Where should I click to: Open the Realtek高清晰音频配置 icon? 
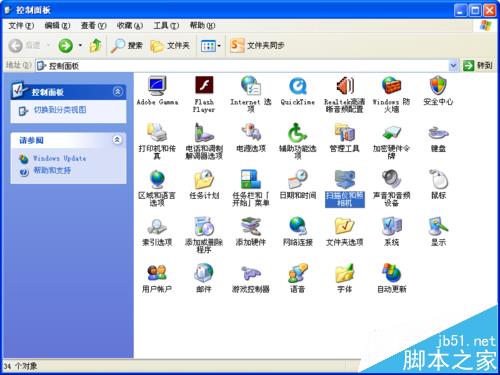(x=344, y=86)
